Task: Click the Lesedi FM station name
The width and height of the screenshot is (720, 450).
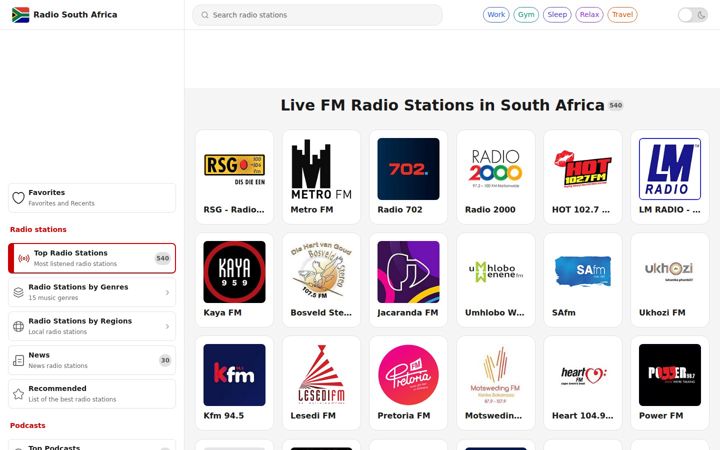Action: (x=313, y=415)
